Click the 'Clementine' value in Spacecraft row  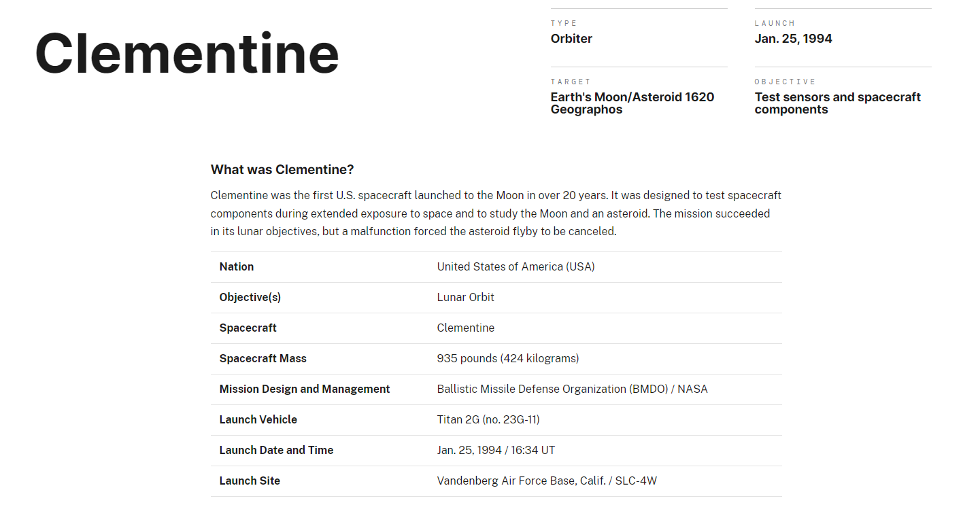pyautogui.click(x=466, y=328)
